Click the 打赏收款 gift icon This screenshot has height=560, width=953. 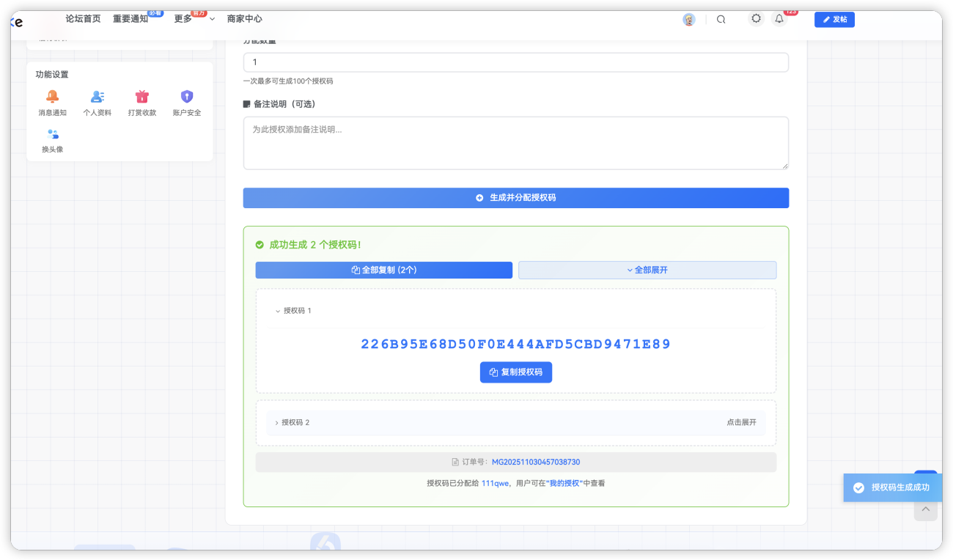142,97
